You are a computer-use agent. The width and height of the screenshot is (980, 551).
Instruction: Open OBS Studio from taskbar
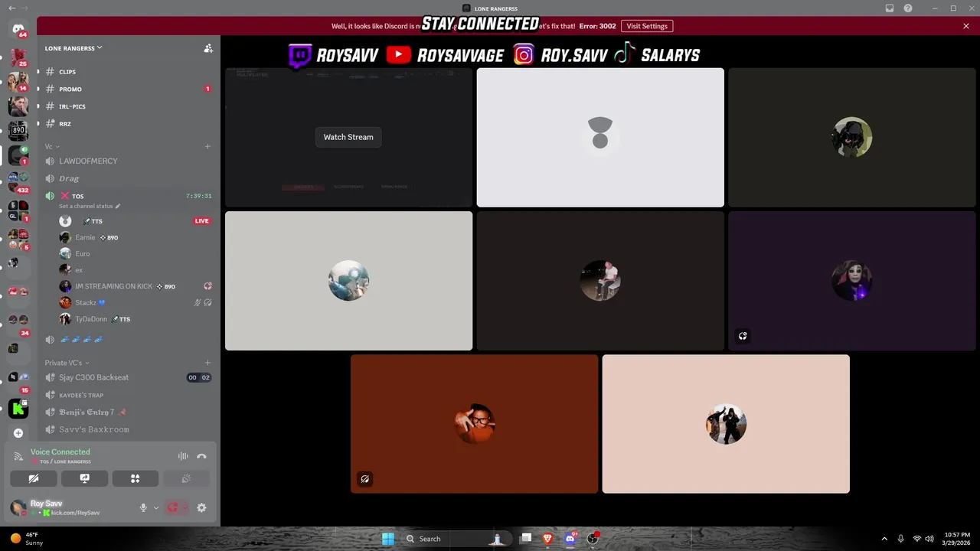(x=592, y=539)
